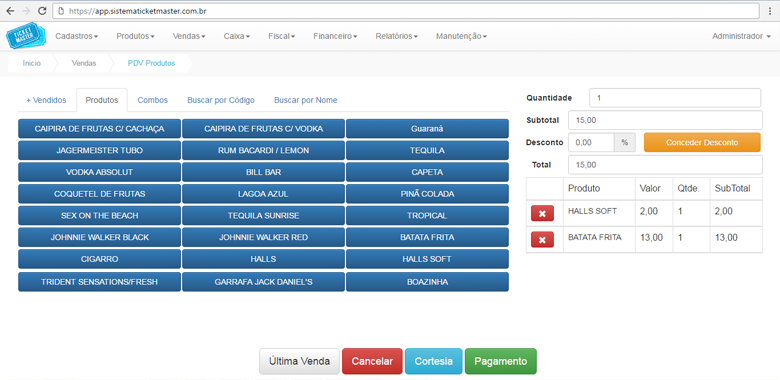
Task: Switch to the Combos tab
Action: 153,100
